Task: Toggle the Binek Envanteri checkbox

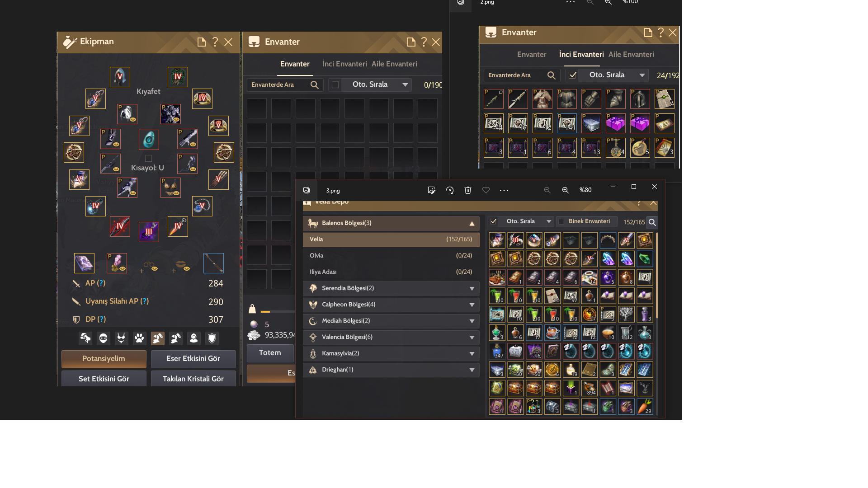Action: pos(561,221)
